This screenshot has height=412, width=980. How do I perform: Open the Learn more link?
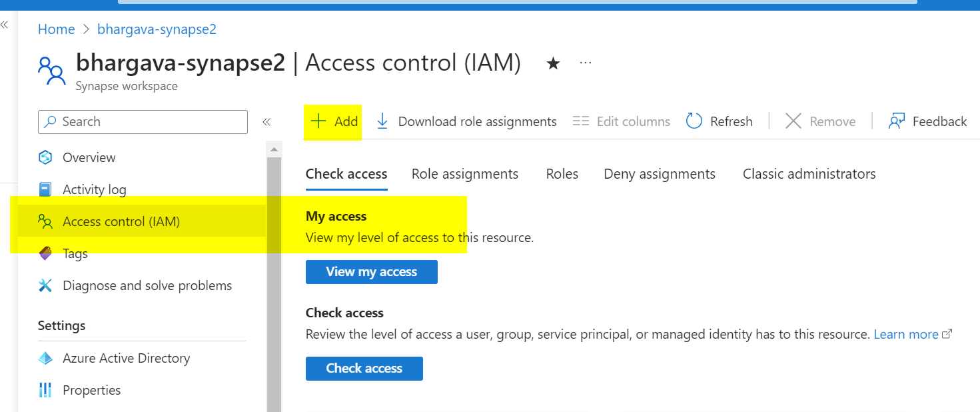coord(907,334)
